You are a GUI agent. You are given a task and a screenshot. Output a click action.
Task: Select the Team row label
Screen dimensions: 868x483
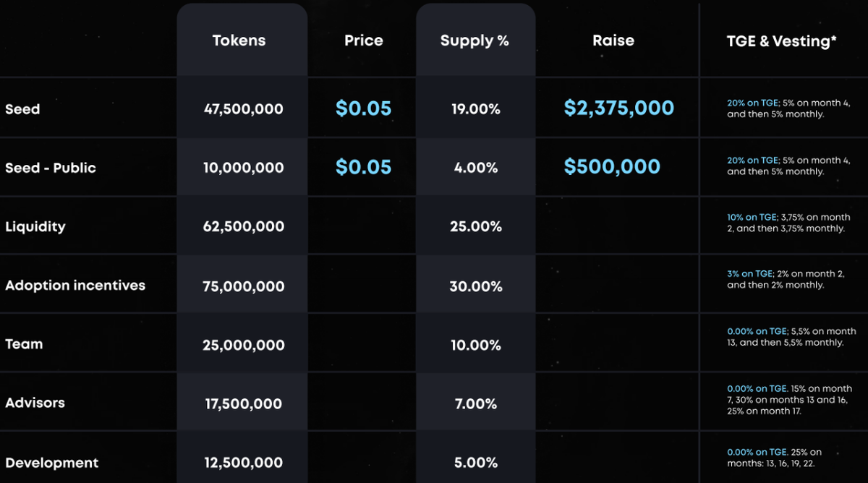[x=24, y=344]
